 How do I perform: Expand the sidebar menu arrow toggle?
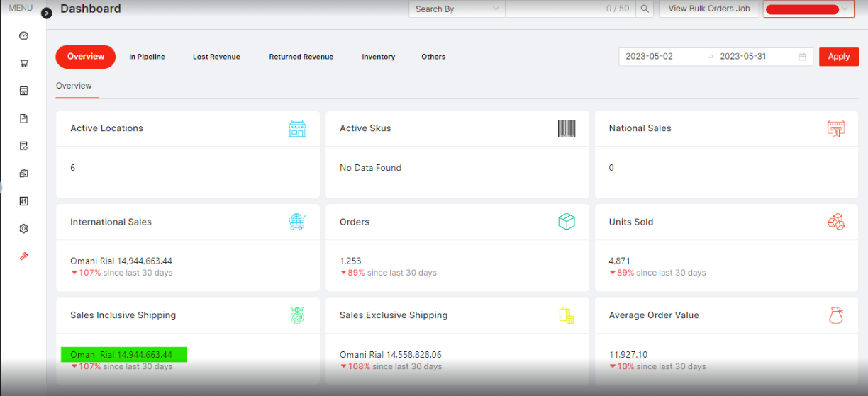click(47, 13)
